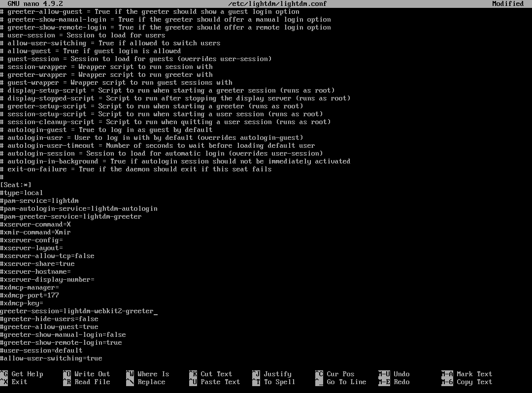Click the autologin-user-timeout comment line
The image size is (532, 393).
(x=158, y=145)
